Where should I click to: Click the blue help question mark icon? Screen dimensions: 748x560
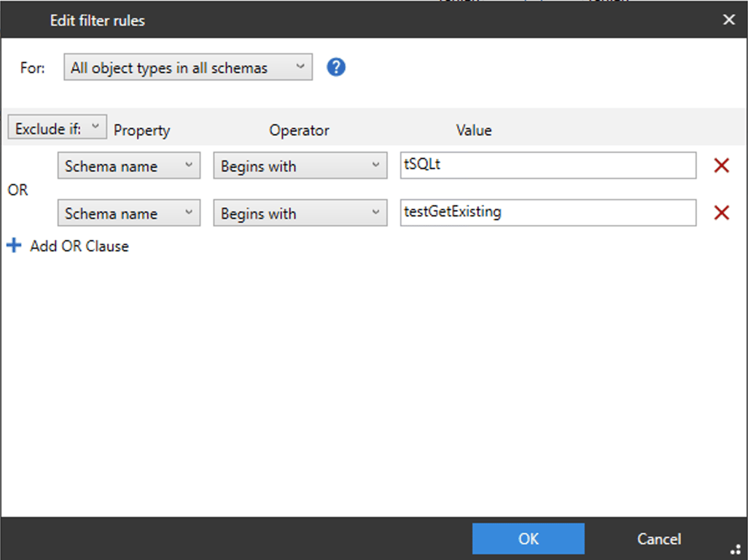point(336,68)
